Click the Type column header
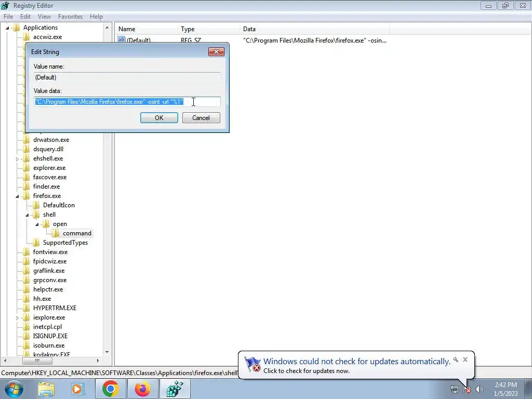This screenshot has height=399, width=532. point(208,29)
